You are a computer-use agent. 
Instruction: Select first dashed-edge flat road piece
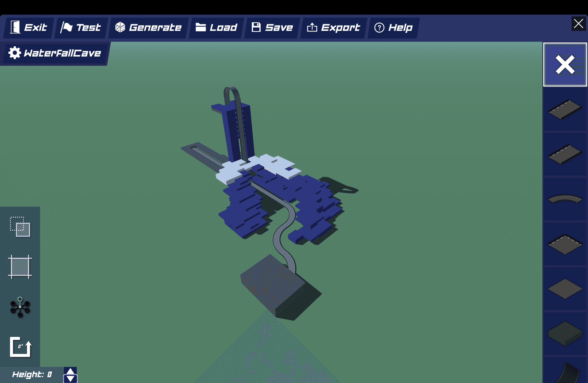[x=565, y=109]
